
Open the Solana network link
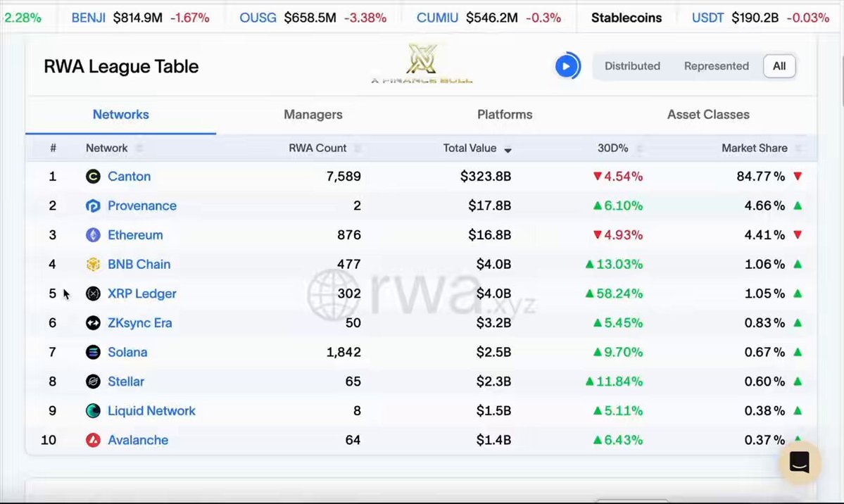point(127,352)
